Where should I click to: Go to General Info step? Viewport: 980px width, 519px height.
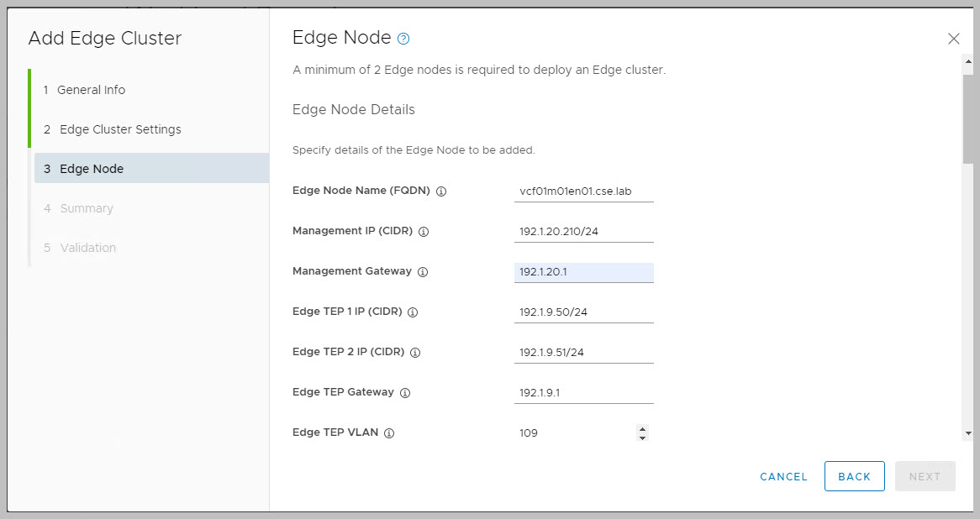[x=91, y=90]
